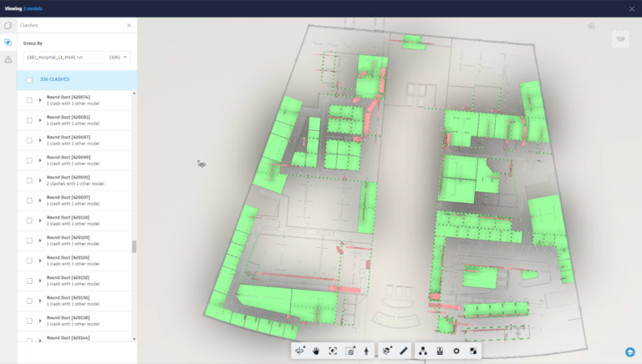Check Round Duct [620097] checkbox
Viewport: 642px width, 364px height.
(29, 200)
